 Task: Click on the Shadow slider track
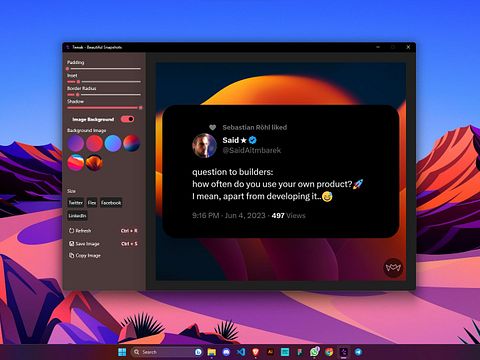point(104,108)
